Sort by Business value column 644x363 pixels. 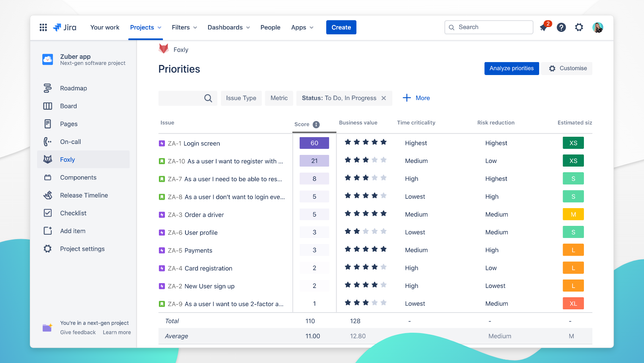(x=358, y=123)
